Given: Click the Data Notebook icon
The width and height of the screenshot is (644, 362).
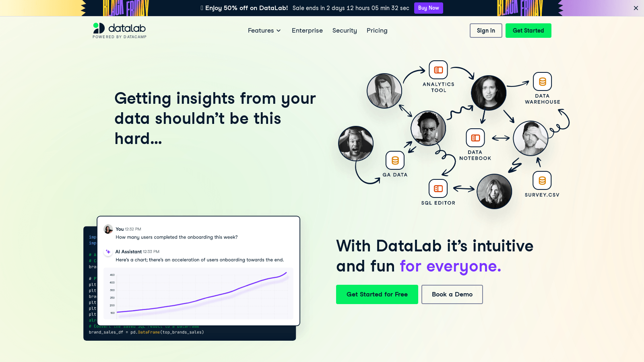Looking at the screenshot, I should coord(475,138).
